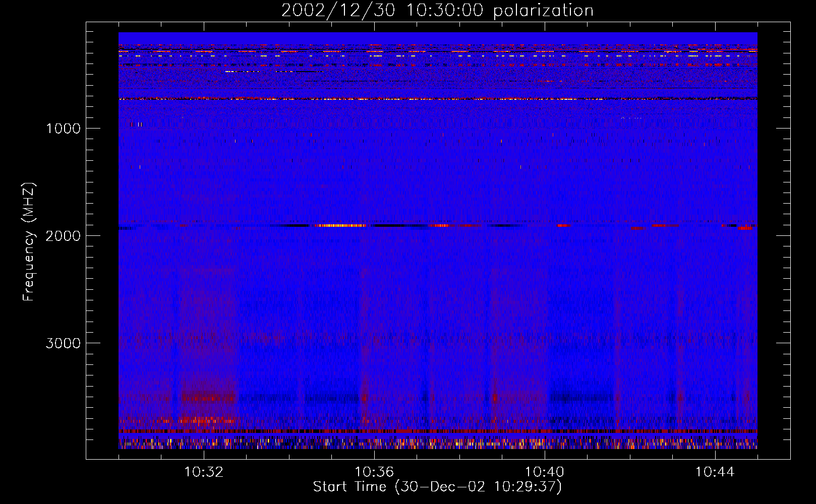Image resolution: width=816 pixels, height=504 pixels.
Task: Click the 10:36 time tick label
Action: click(374, 472)
